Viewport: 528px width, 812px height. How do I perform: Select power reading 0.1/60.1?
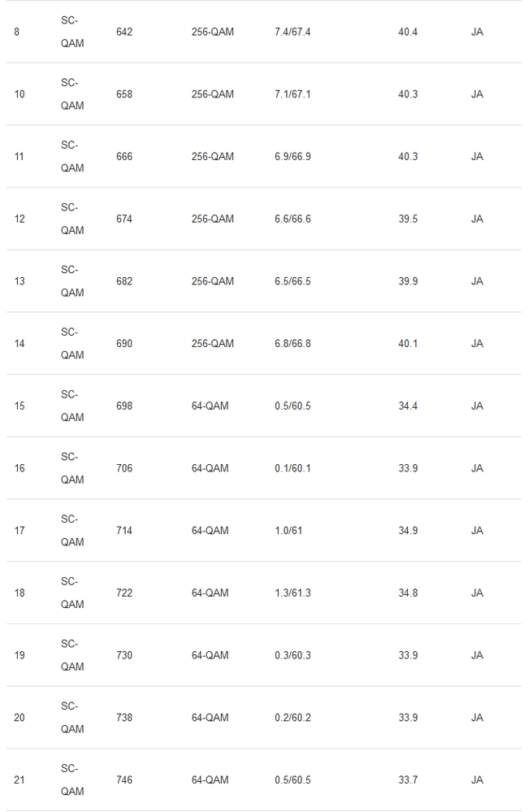click(292, 468)
